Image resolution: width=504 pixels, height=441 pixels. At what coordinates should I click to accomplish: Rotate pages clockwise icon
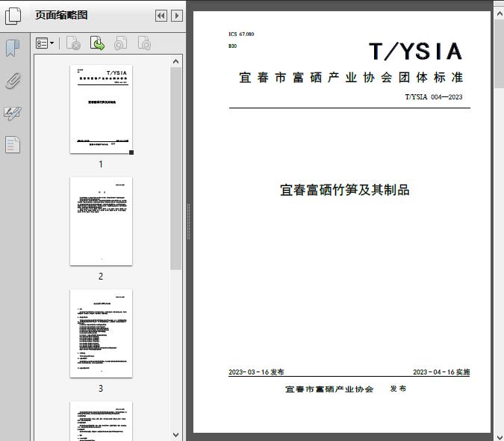(144, 43)
